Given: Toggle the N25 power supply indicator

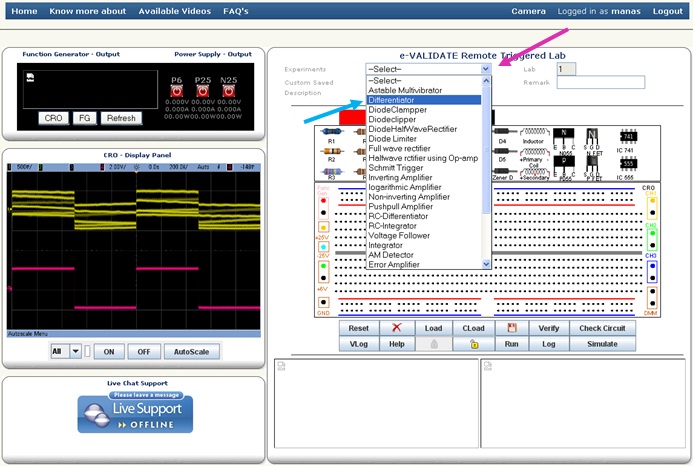Looking at the screenshot, I should (229, 91).
